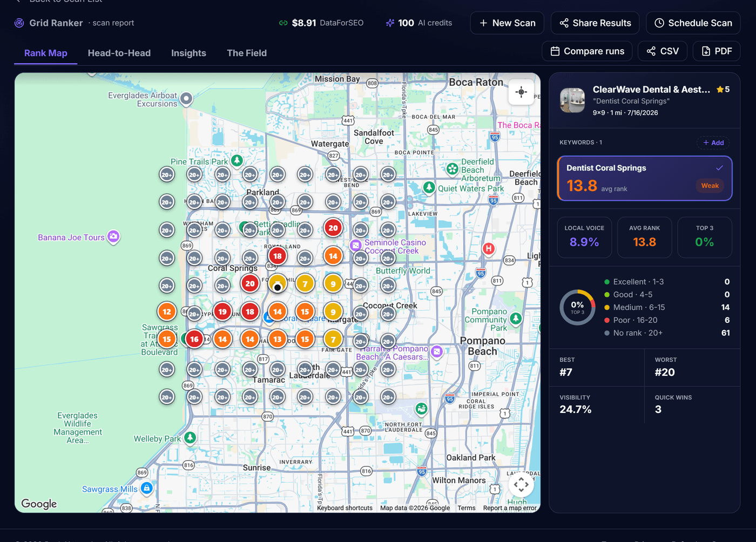The image size is (756, 542).
Task: Select the Sawgrass Mills shopping marker
Action: click(x=146, y=488)
